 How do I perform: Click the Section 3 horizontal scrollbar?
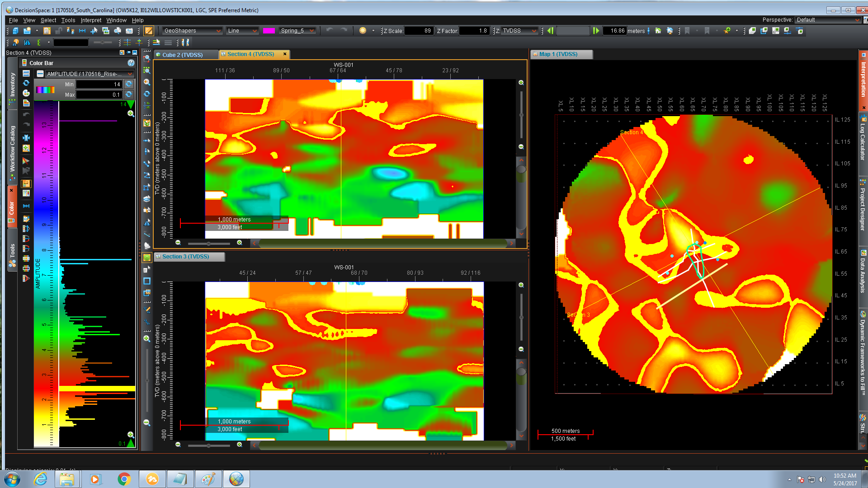[x=382, y=445]
